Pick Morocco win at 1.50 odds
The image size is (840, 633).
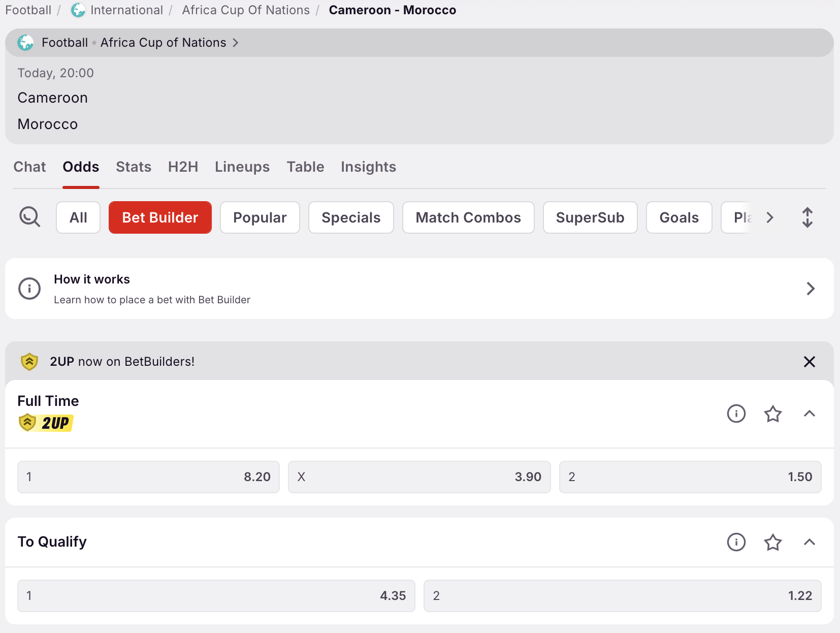coord(690,477)
